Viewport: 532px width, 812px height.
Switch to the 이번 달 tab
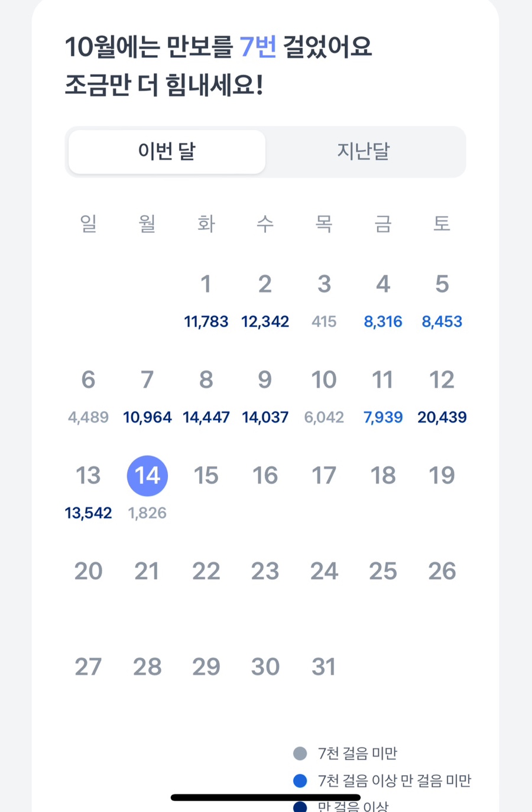point(167,152)
